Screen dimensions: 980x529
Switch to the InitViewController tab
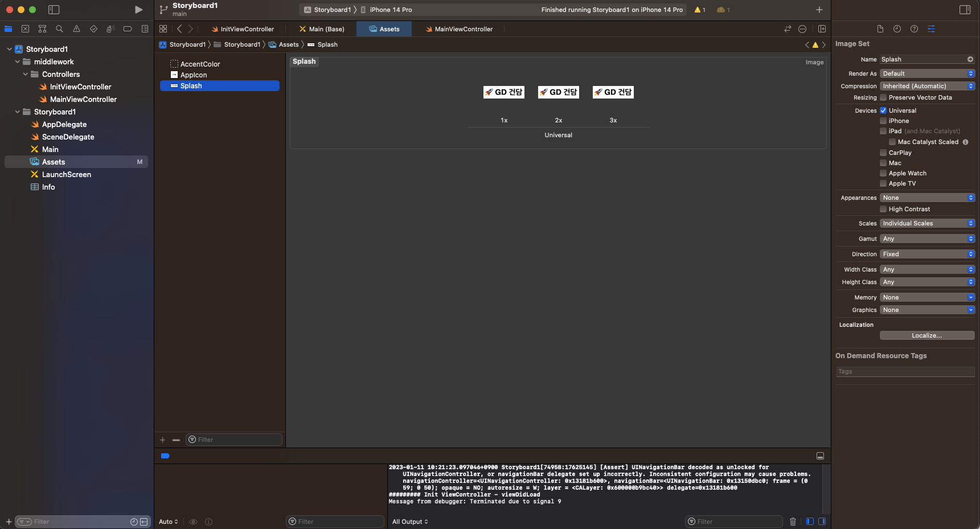243,29
